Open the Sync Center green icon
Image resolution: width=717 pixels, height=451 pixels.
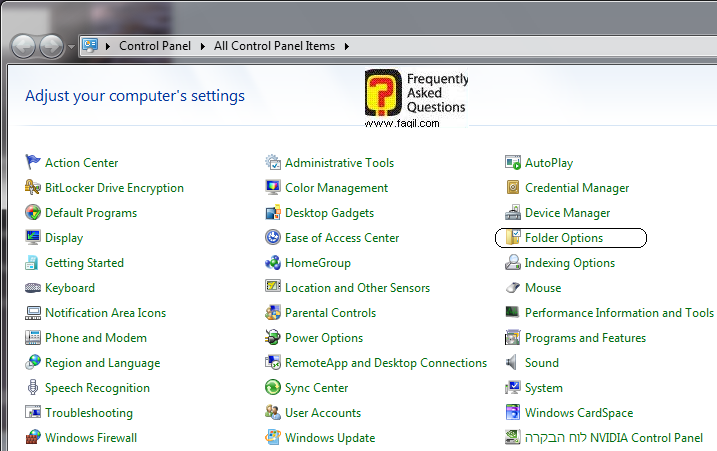pyautogui.click(x=273, y=388)
